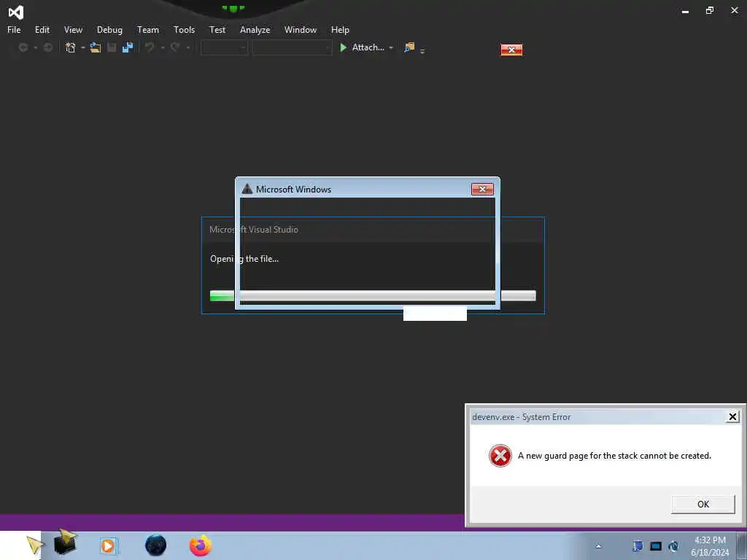
Task: Click the "devenv.exe - System Error" title
Action: [521, 417]
